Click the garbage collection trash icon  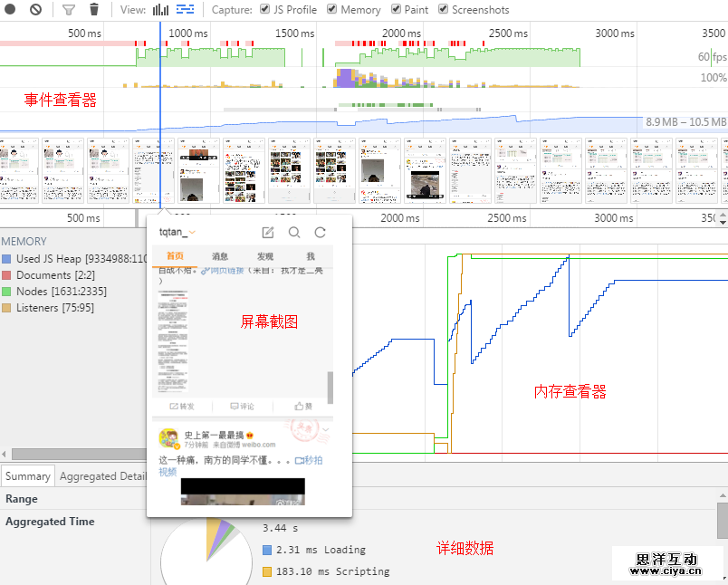point(94,9)
